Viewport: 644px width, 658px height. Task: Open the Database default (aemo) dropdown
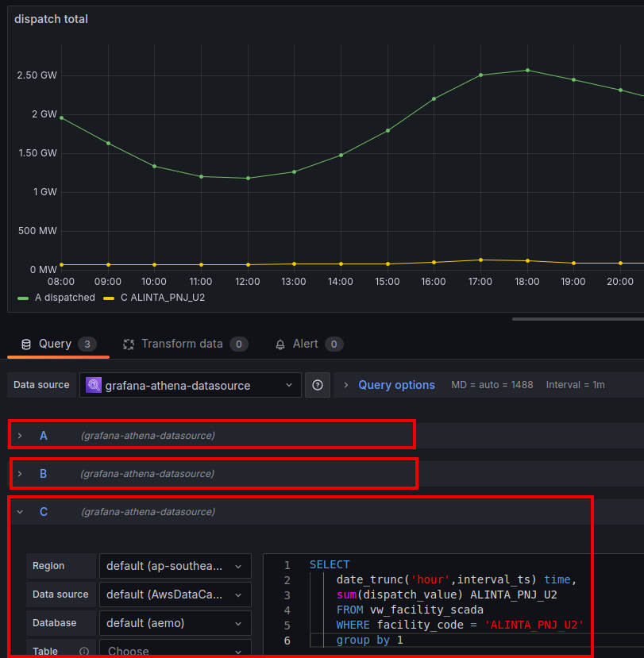click(x=175, y=623)
